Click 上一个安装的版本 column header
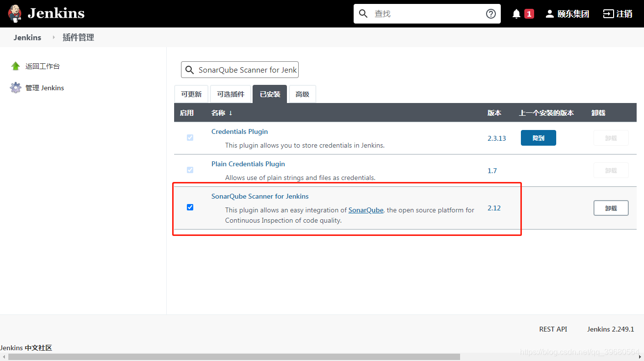This screenshot has height=361, width=644. [x=546, y=113]
